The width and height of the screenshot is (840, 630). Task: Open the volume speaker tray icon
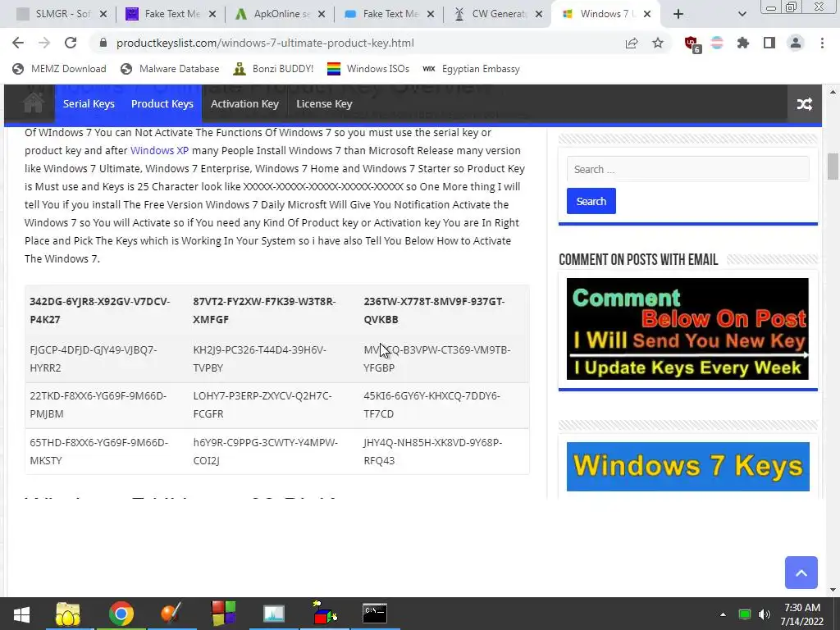click(x=765, y=614)
